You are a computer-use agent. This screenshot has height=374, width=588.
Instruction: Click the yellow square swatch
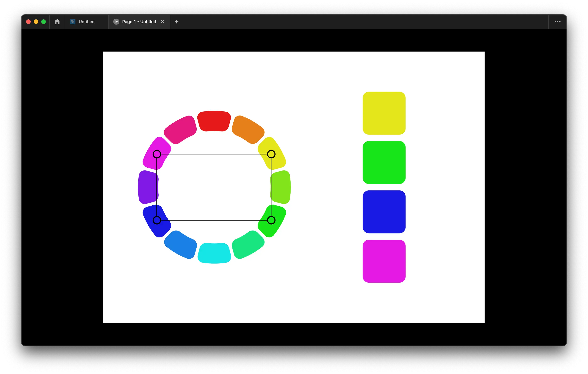tap(384, 113)
